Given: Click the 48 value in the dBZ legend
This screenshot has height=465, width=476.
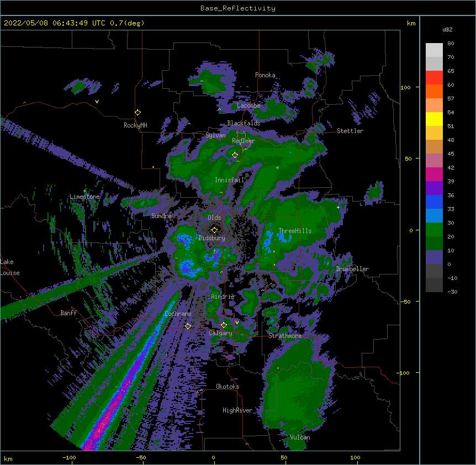Looking at the screenshot, I should (451, 140).
